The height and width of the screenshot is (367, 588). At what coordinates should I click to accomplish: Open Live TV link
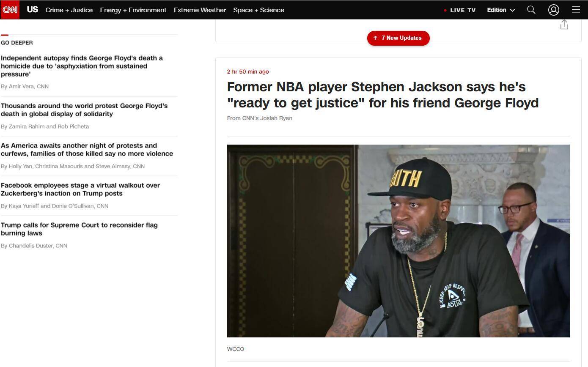[460, 10]
